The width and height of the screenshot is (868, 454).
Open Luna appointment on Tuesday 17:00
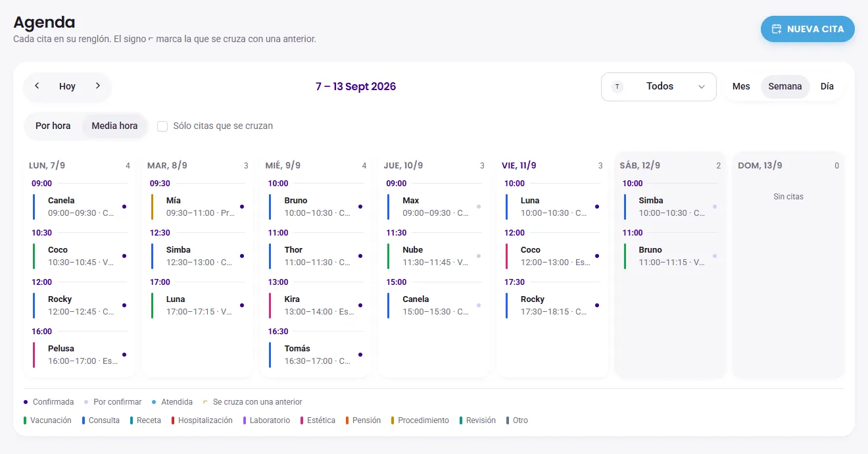[198, 305]
